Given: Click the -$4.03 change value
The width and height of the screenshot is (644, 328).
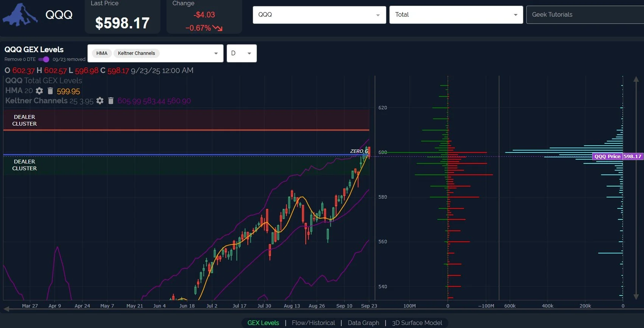Looking at the screenshot, I should pyautogui.click(x=204, y=15).
